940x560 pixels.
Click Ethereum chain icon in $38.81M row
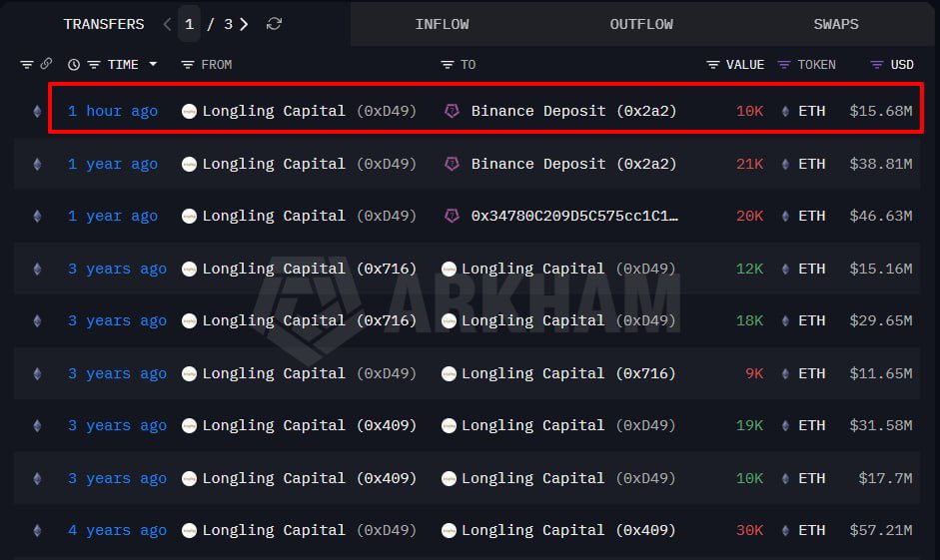coord(37,164)
